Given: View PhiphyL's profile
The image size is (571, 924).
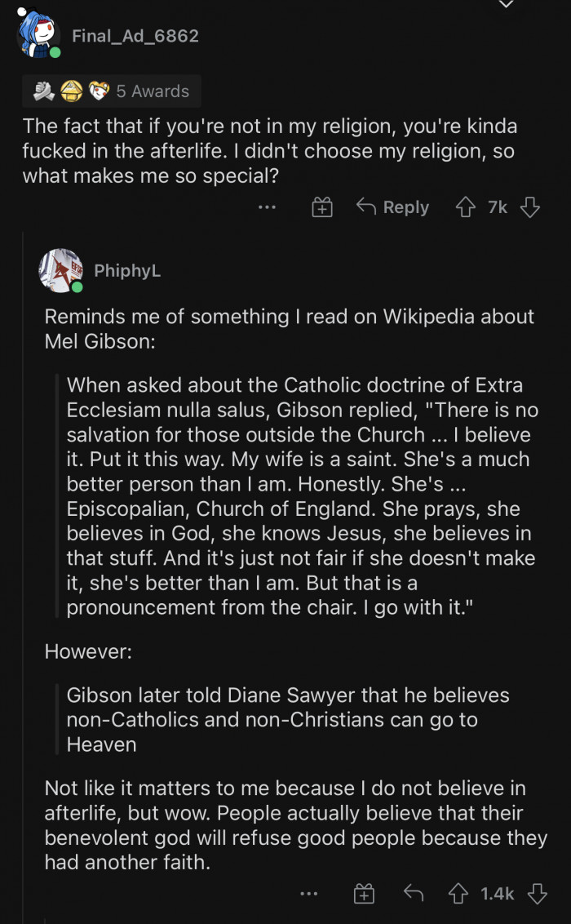Looking at the screenshot, I should tap(128, 271).
